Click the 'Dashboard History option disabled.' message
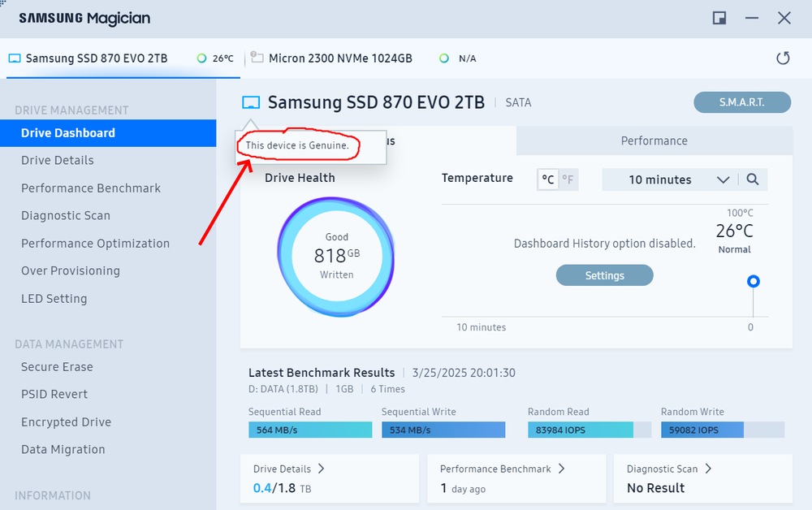This screenshot has width=812, height=510. tap(604, 244)
